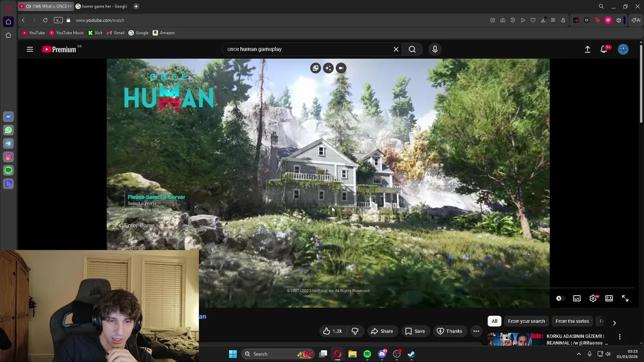Select the From your search chip
Screen dimensions: 644x362
[x=526, y=321]
